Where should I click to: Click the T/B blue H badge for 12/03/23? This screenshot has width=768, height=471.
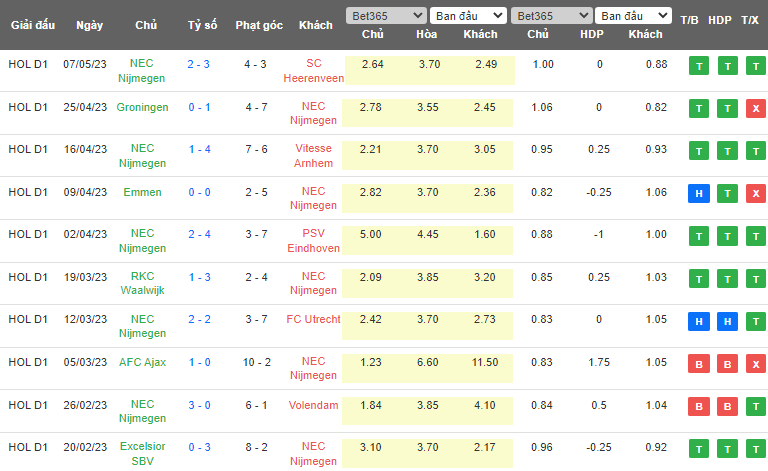[699, 322]
